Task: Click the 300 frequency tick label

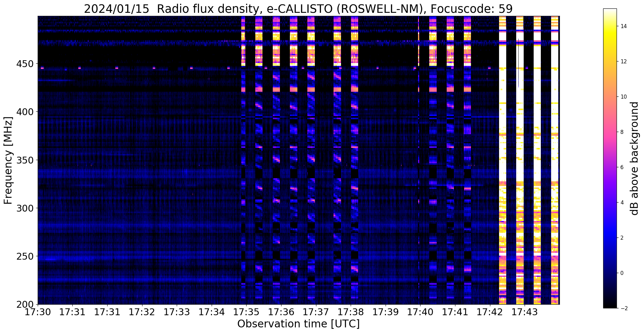Action: click(26, 208)
